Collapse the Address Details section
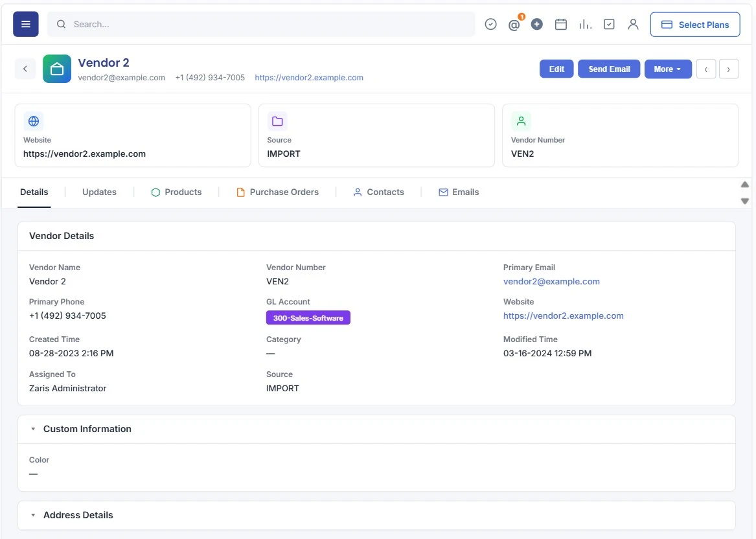 (33, 515)
